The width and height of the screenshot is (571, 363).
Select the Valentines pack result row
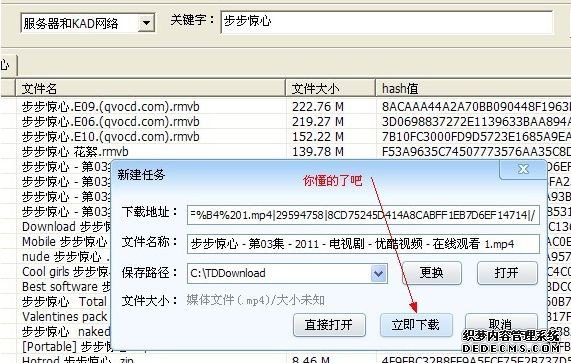(65, 316)
